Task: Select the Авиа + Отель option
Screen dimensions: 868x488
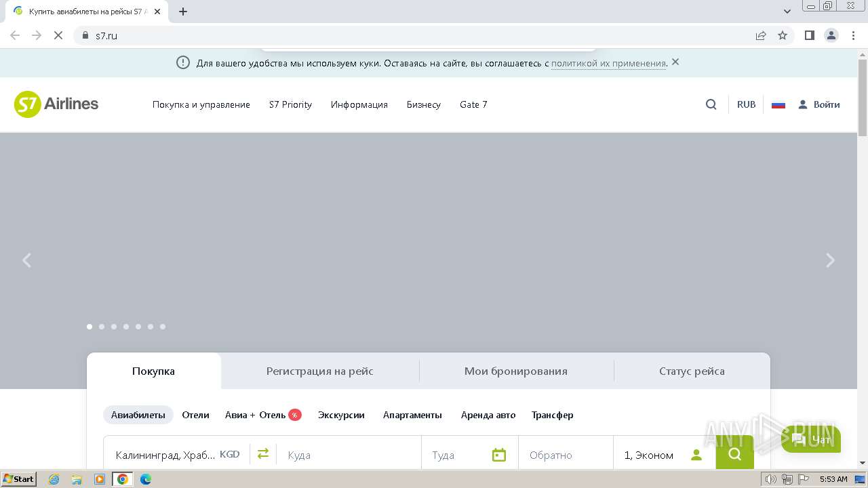Action: [263, 415]
